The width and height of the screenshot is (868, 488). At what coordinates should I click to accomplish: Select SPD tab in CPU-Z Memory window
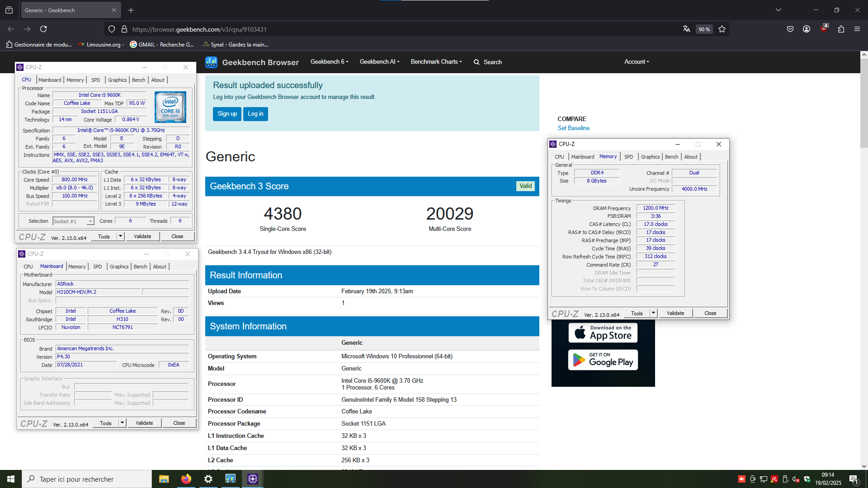point(629,157)
